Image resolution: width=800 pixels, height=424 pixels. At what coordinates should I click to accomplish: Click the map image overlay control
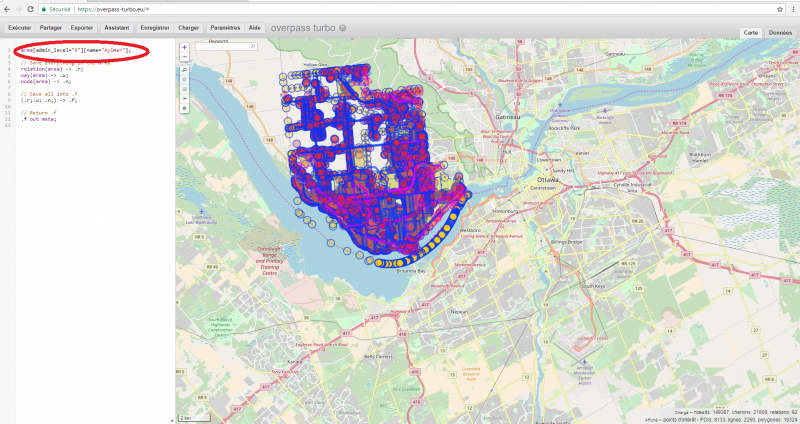tap(184, 90)
